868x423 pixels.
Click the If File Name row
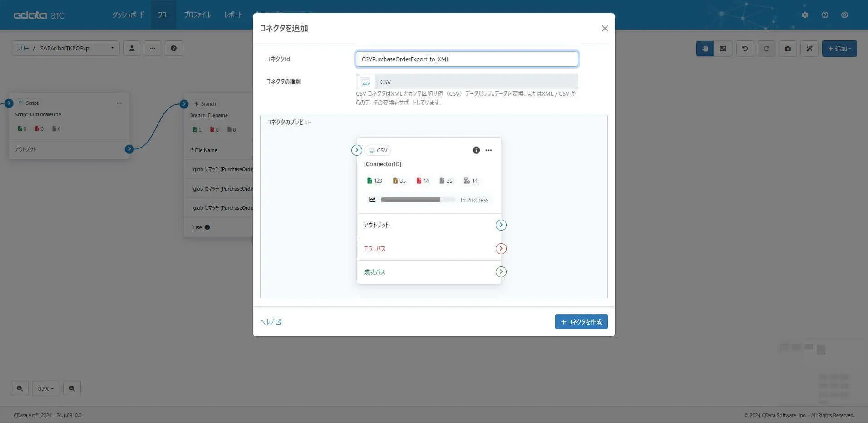click(218, 150)
